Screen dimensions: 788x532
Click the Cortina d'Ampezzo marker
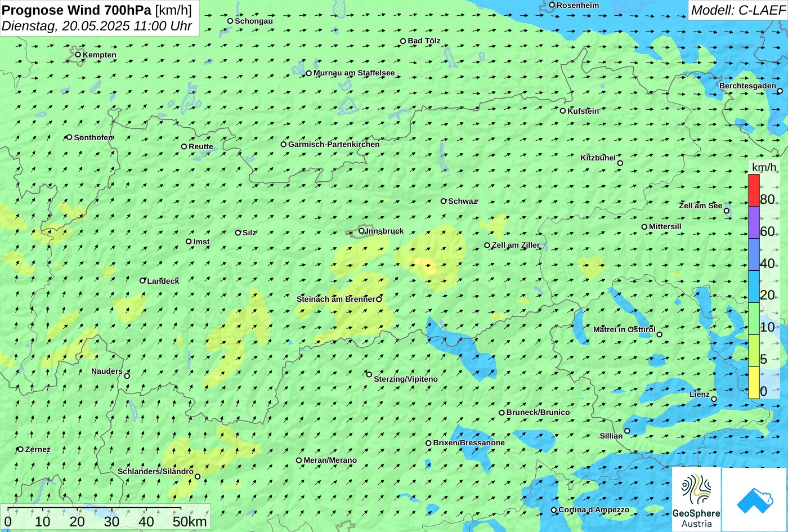pyautogui.click(x=554, y=510)
